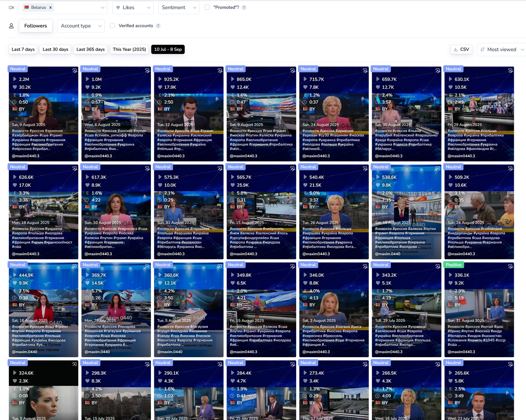Enable the "Promoted"? checkbox
526x420 pixels.
point(207,7)
